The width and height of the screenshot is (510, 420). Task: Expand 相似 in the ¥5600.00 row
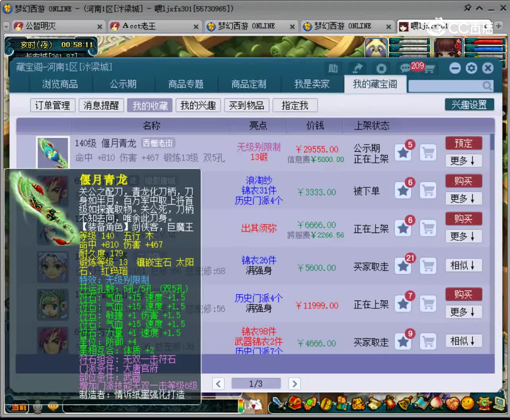point(463,265)
